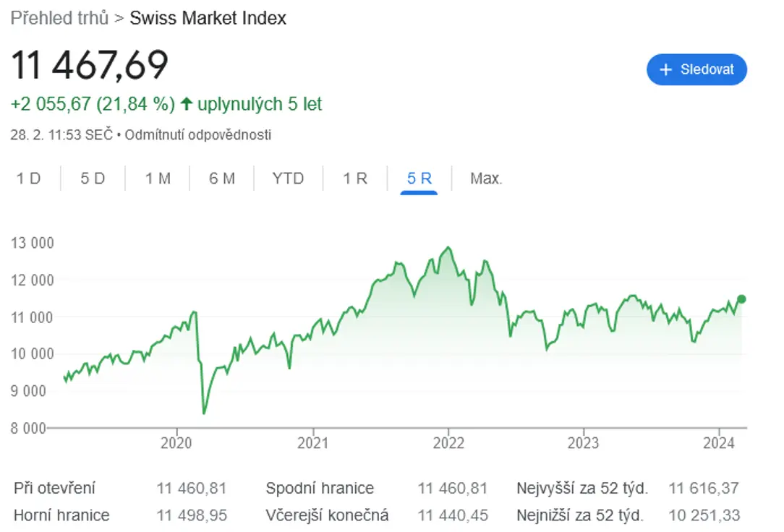Select the active 5 R tab
Viewport: 784px width, 532px height.
point(419,179)
